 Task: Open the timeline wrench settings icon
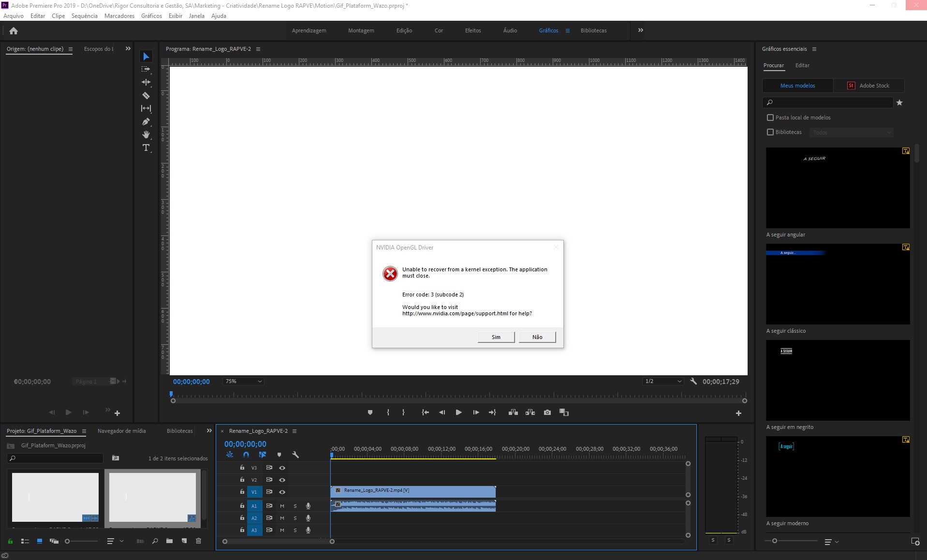[x=295, y=455]
